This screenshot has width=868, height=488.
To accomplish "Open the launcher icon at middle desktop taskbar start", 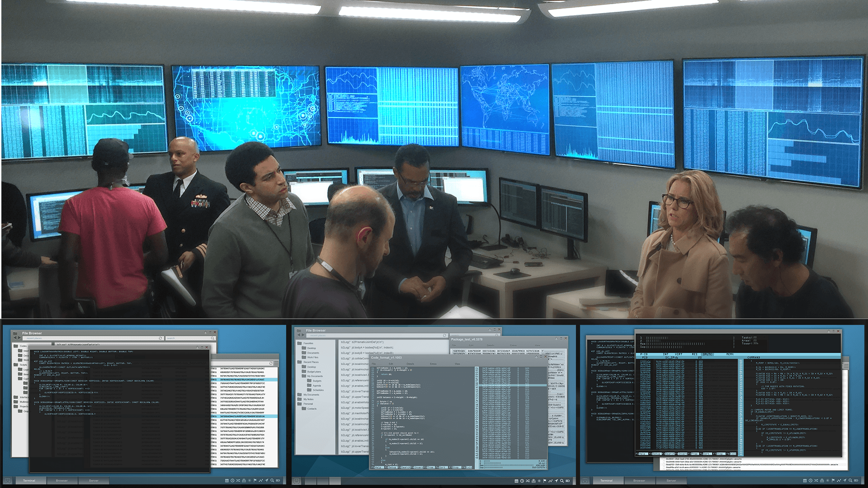I will click(297, 481).
